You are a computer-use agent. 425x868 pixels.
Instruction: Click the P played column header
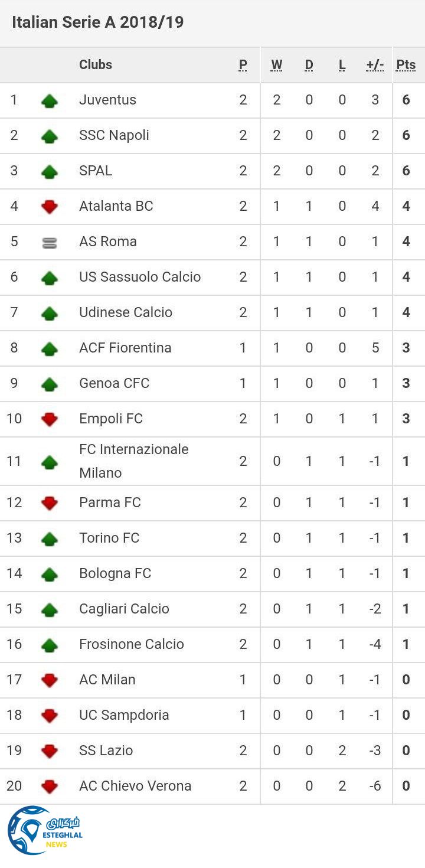243,65
